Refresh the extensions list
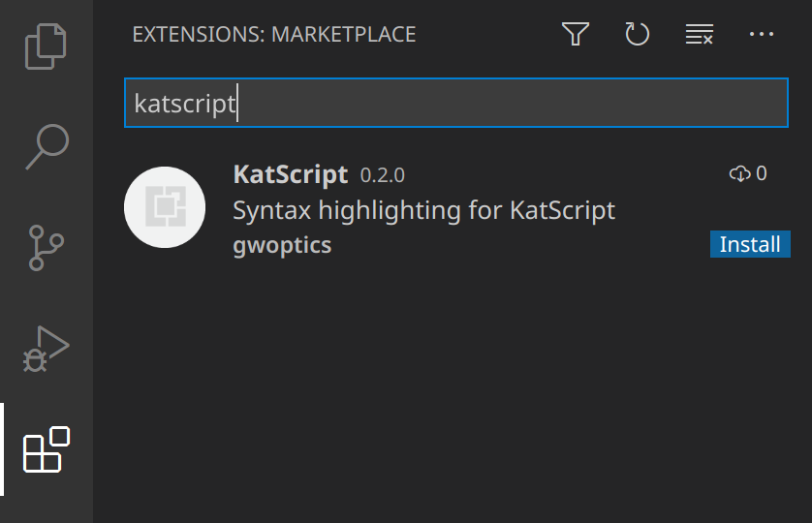 [x=637, y=35]
